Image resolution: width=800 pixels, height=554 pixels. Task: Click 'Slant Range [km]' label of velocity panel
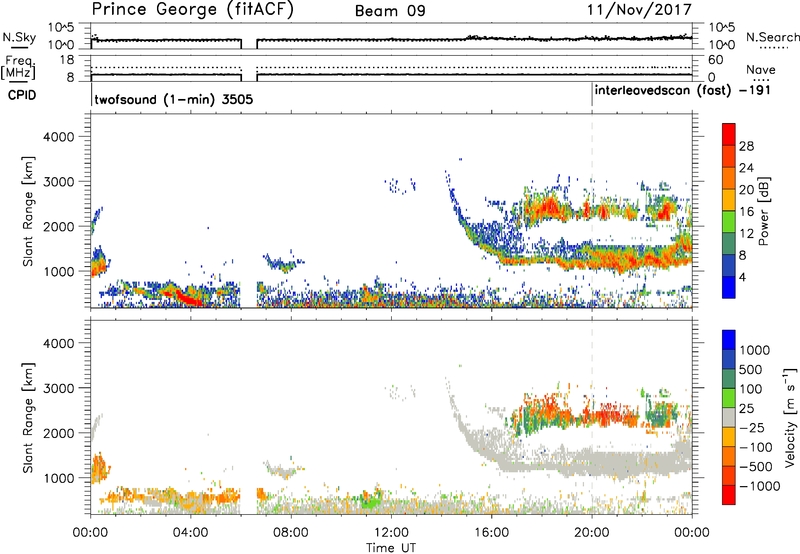28,417
